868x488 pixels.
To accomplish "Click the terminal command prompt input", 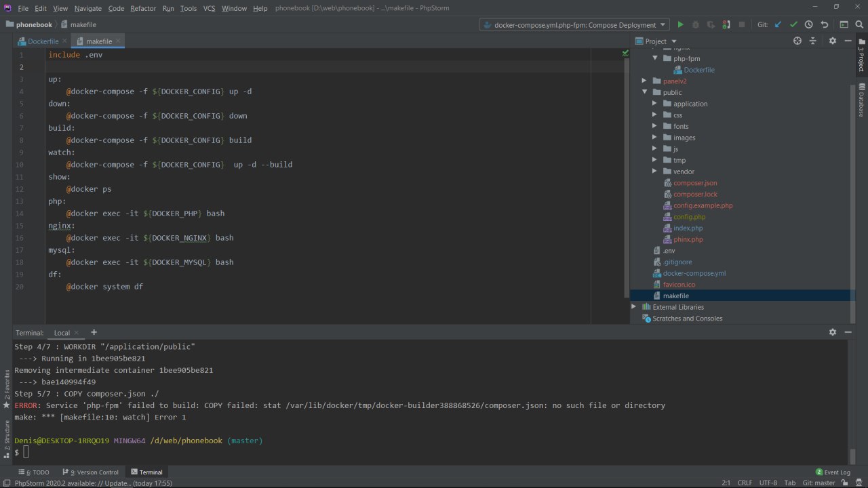I will tap(26, 452).
